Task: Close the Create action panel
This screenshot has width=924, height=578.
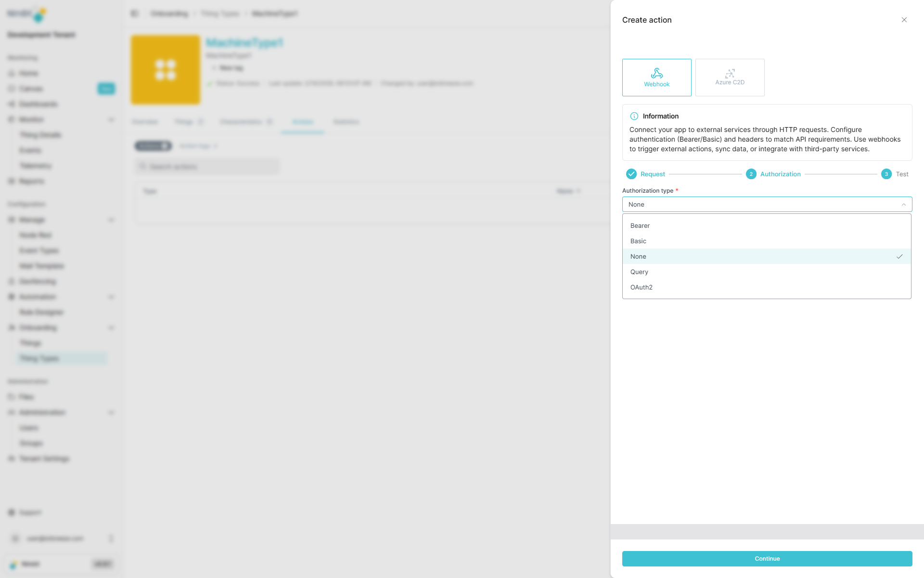Action: (904, 20)
